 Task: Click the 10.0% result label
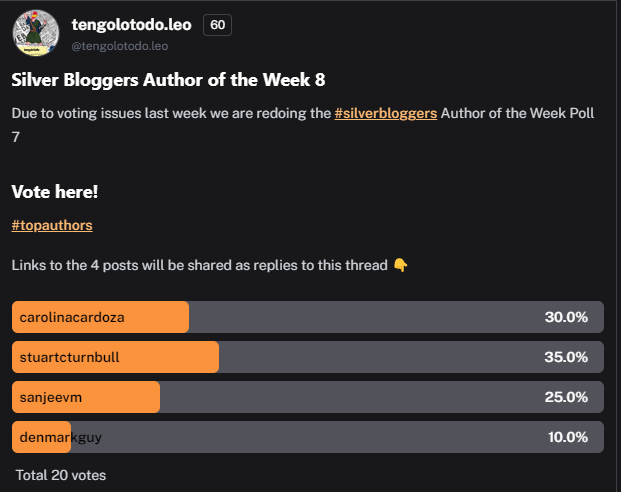[568, 437]
